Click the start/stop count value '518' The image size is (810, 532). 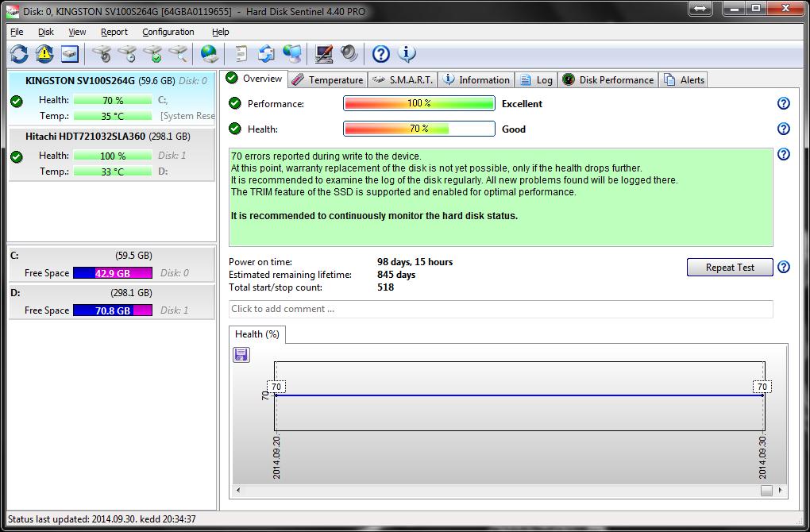[x=385, y=287]
